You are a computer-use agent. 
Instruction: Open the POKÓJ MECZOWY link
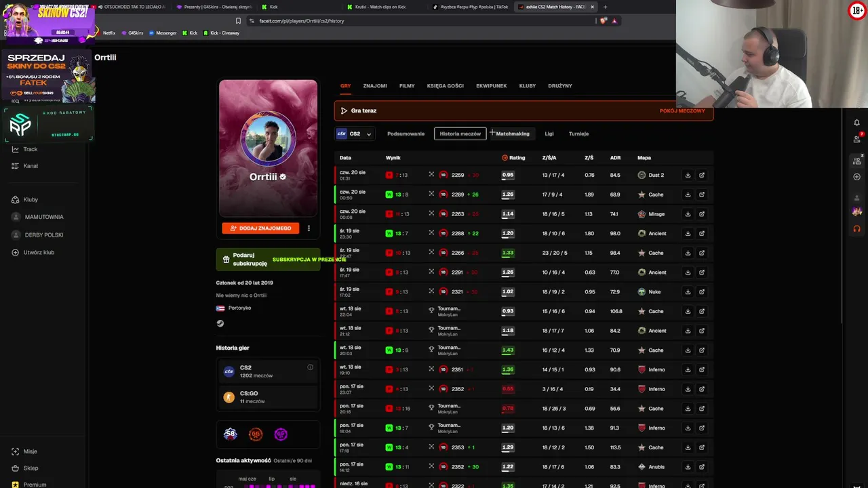point(682,110)
